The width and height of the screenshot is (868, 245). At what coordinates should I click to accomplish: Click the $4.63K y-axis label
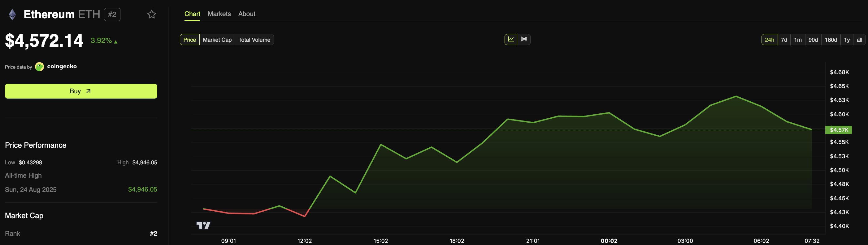click(839, 100)
